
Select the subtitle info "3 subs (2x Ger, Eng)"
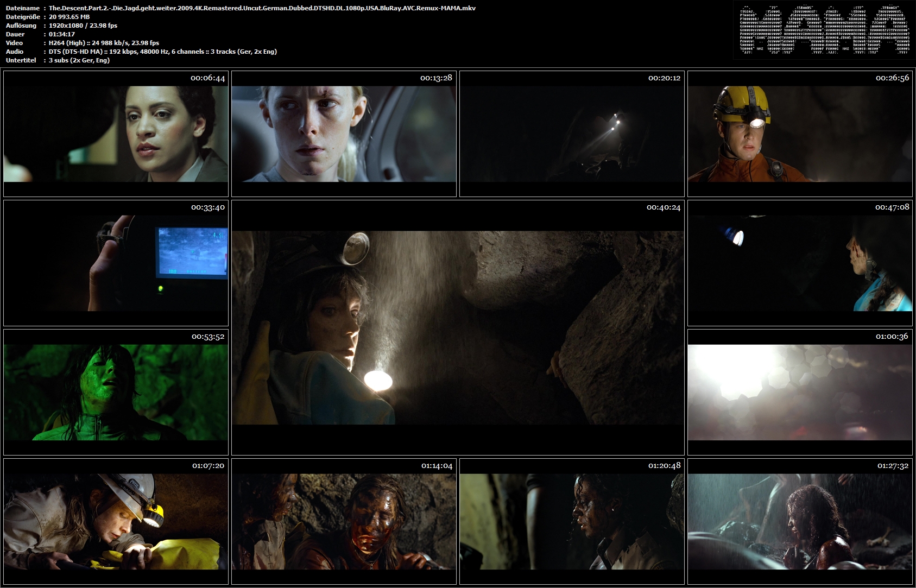point(79,60)
